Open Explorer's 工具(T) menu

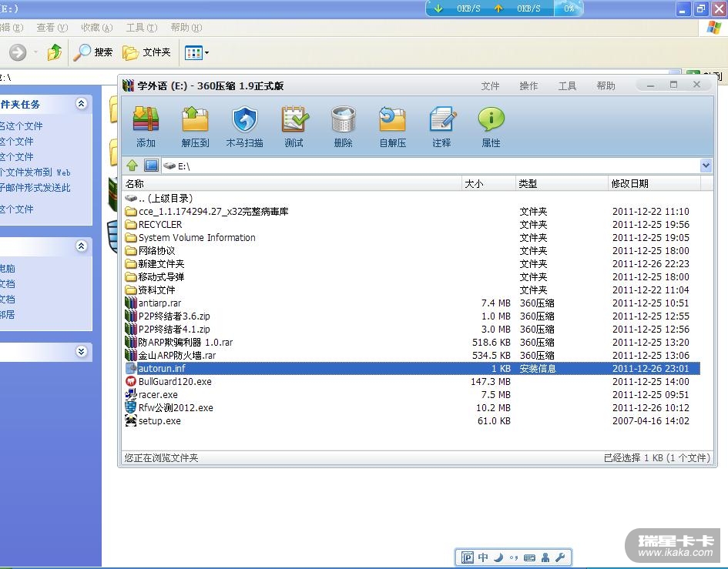coord(142,28)
